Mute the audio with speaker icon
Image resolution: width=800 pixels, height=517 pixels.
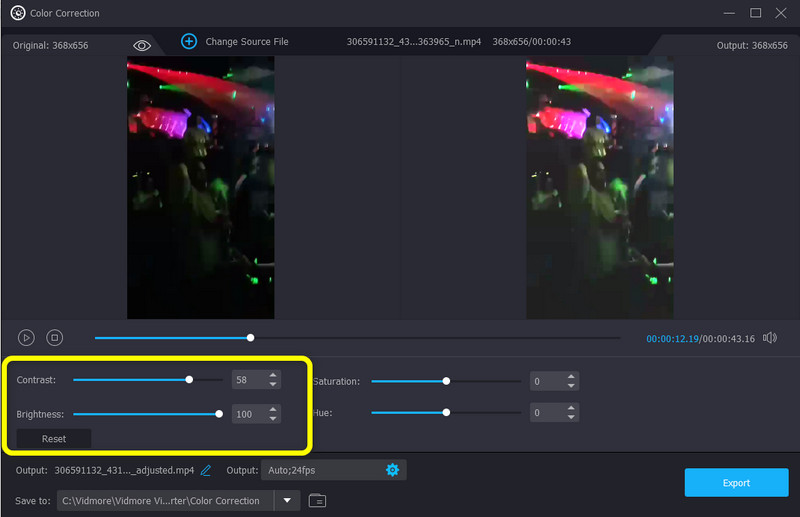click(770, 338)
